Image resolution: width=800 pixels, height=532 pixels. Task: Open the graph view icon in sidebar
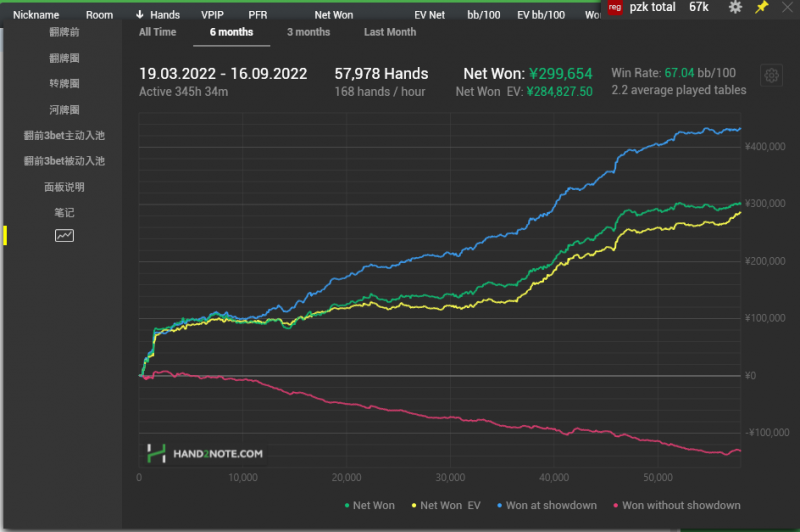tap(64, 236)
